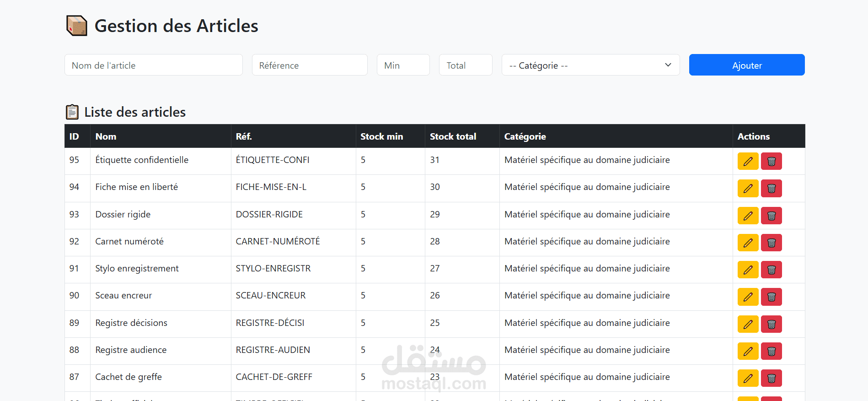Edit the Registre audience article

tap(748, 351)
